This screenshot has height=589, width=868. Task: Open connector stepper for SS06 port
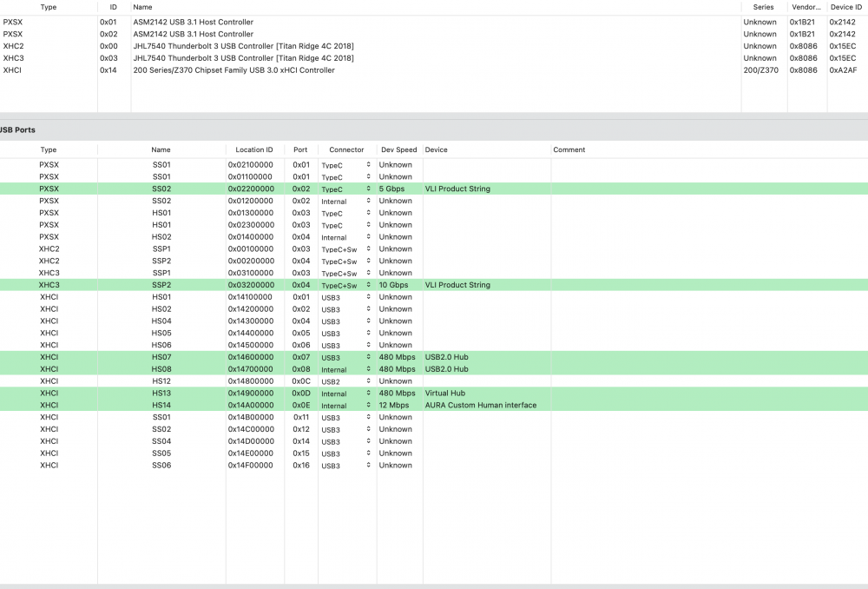click(x=368, y=466)
